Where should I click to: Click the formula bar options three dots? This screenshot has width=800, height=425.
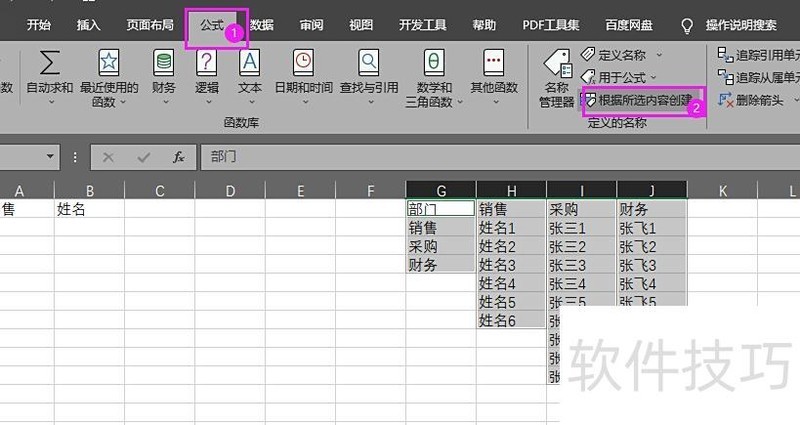click(75, 157)
